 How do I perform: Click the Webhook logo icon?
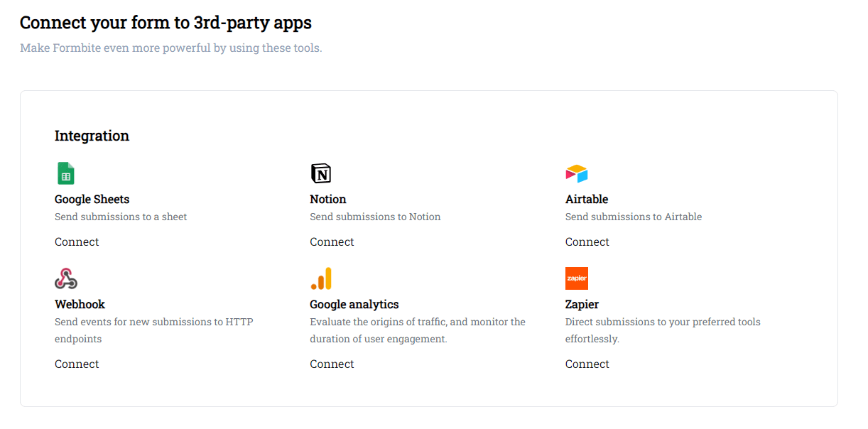66,278
